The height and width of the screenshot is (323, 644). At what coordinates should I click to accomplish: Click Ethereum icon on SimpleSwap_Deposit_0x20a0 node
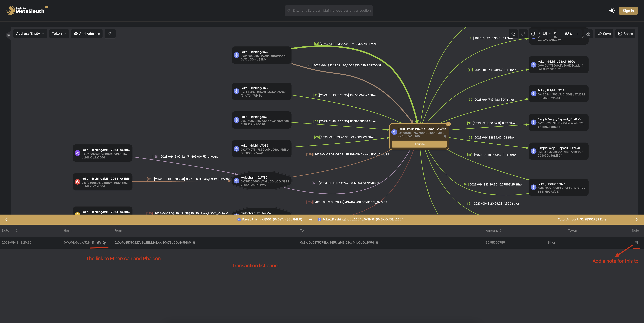pyautogui.click(x=534, y=123)
